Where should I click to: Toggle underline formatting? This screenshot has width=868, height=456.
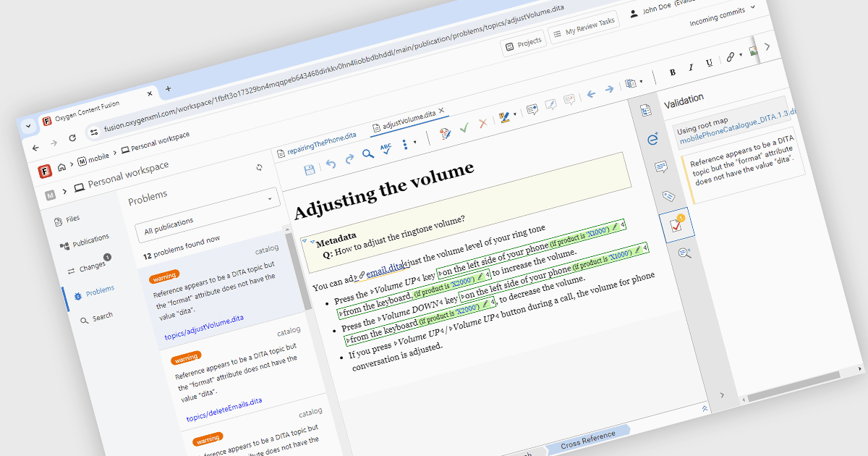point(709,63)
